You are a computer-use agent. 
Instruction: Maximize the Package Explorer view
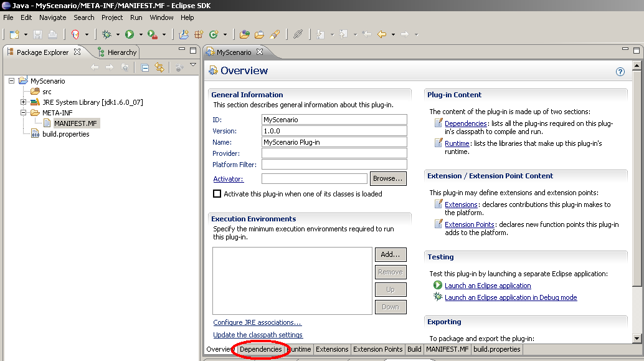pos(193,51)
